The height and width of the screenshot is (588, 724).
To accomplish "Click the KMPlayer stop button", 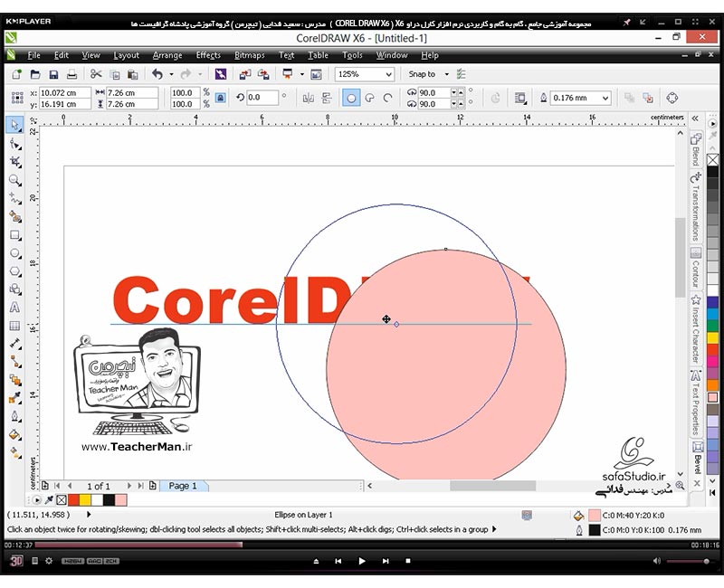I will coord(408,561).
